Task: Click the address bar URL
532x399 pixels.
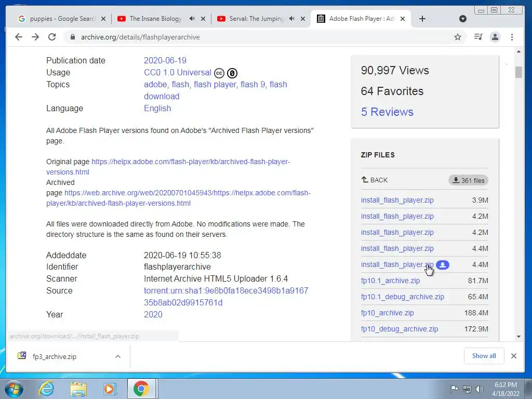Action: click(x=140, y=37)
